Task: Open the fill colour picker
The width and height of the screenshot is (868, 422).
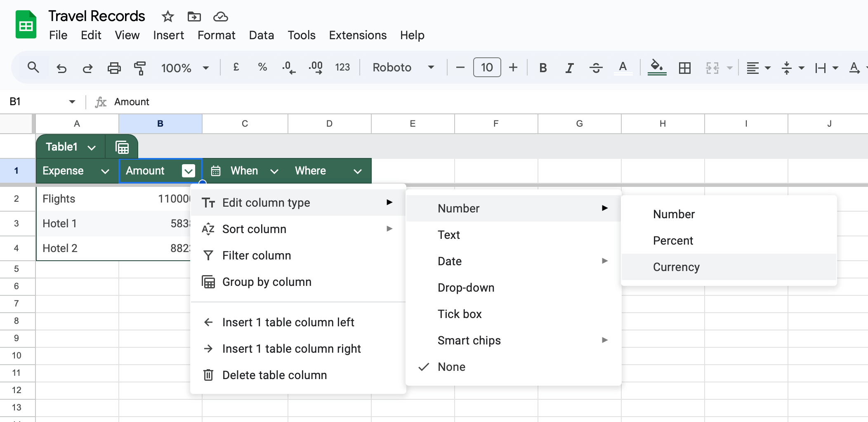Action: (x=657, y=68)
